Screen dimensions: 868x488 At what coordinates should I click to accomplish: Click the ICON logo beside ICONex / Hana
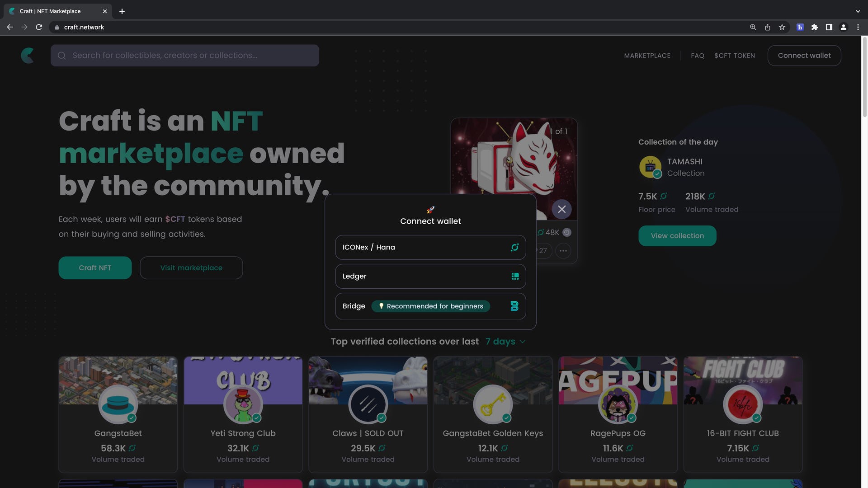(514, 247)
